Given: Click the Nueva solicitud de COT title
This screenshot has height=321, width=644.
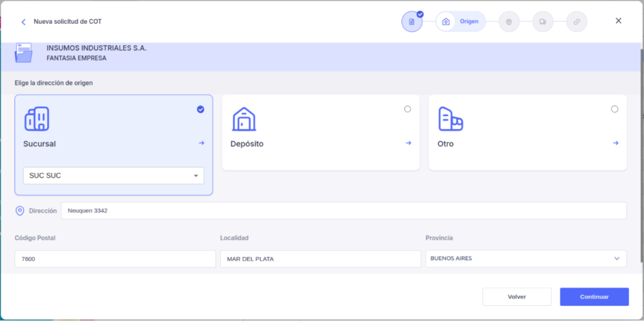Looking at the screenshot, I should (x=68, y=22).
